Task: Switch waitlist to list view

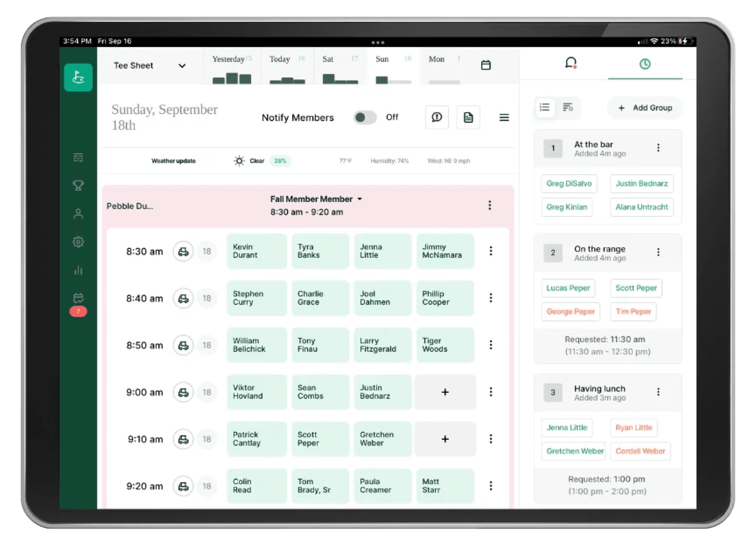Action: 544,108
